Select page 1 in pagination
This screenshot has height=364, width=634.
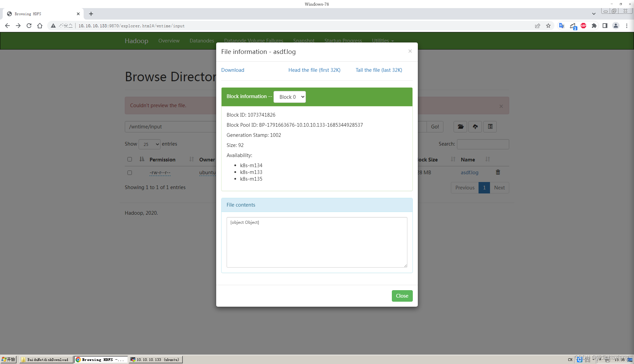point(484,188)
